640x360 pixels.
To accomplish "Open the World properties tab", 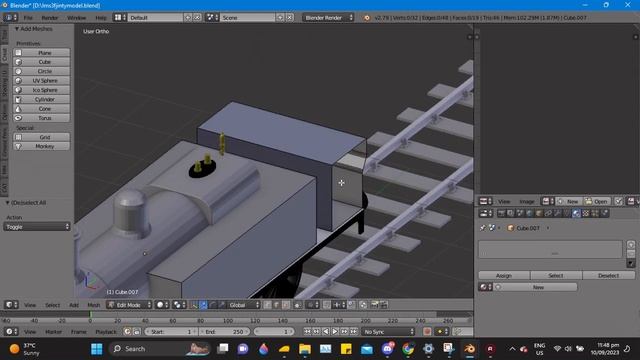I will coord(529,213).
